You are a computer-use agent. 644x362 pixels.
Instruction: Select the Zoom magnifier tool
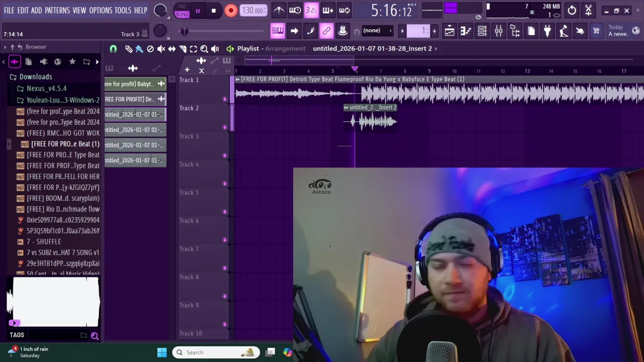(x=204, y=49)
